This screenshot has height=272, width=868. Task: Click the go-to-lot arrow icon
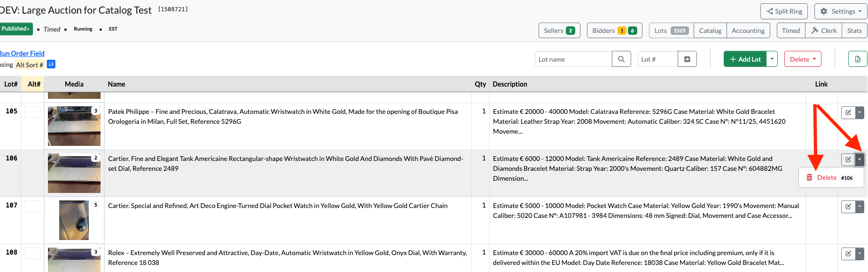tap(687, 59)
